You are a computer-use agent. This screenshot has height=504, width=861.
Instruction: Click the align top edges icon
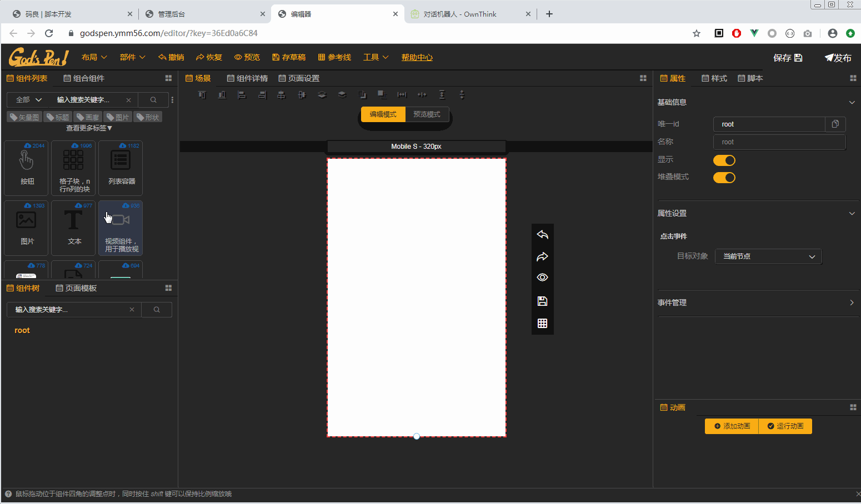[202, 95]
